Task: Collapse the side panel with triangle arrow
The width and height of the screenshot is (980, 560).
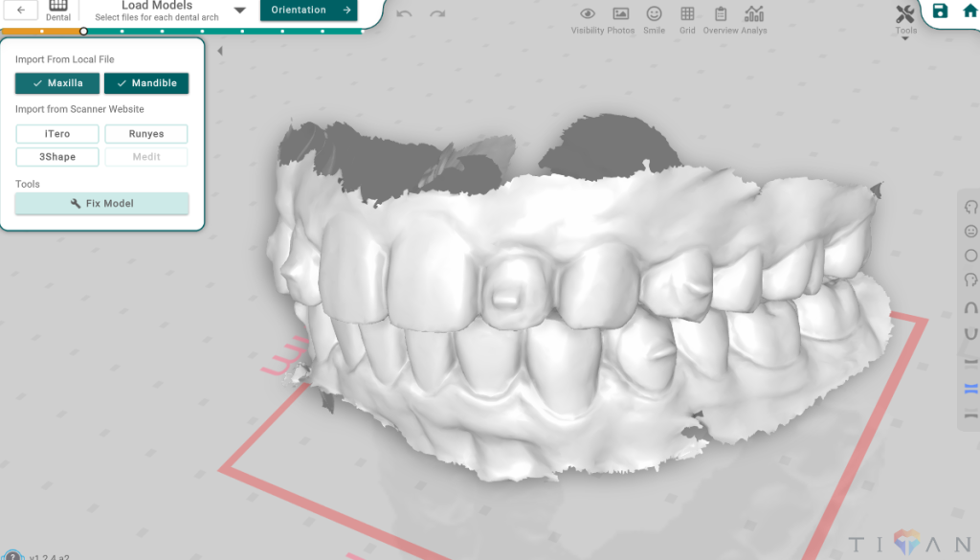Action: [x=220, y=52]
